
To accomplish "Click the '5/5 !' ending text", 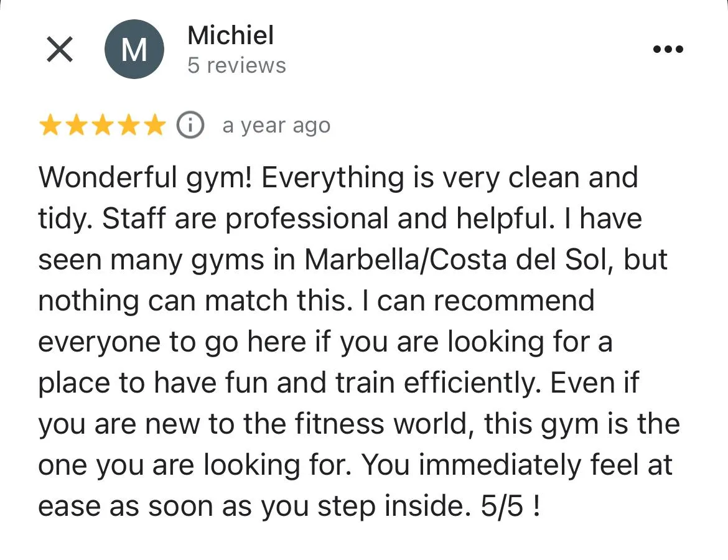I will point(510,506).
